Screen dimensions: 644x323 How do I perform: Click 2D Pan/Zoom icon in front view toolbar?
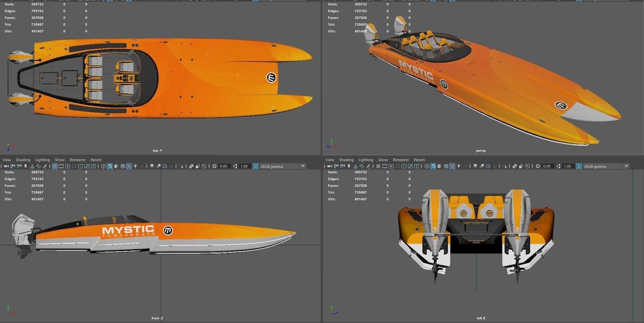click(x=38, y=166)
